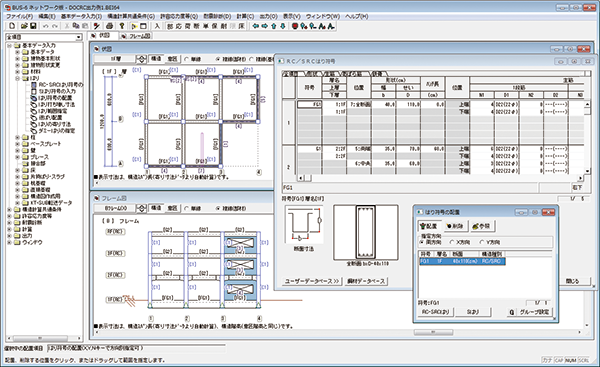Click the New file toolbar icon
Screen dimensions: 600x367
(12, 26)
